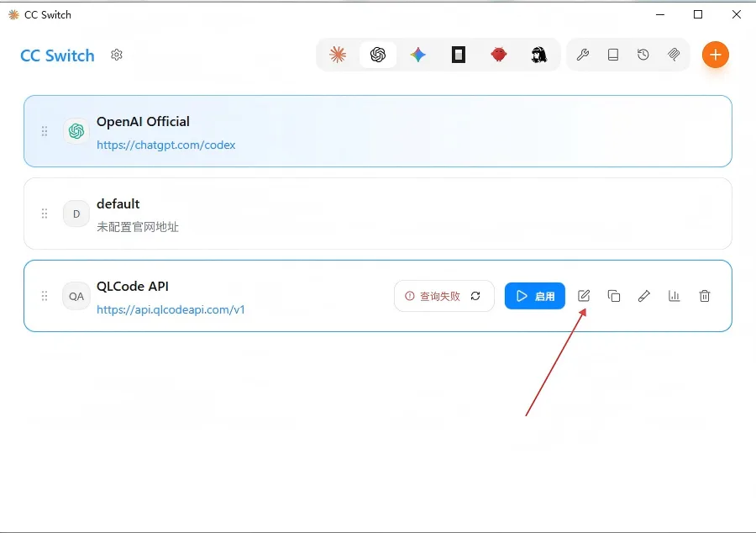Screen dimensions: 756x533
Task: Click the QLCode API QA avatar
Action: (x=76, y=296)
